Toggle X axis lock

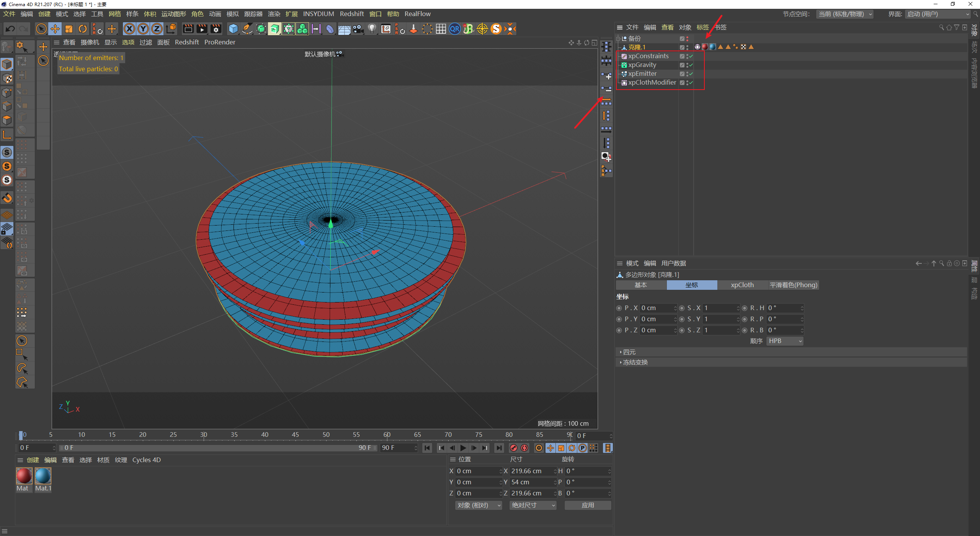[129, 29]
